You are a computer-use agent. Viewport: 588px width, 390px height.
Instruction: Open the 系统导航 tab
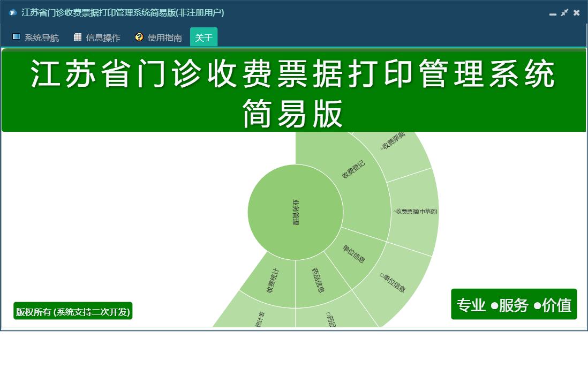pyautogui.click(x=36, y=37)
